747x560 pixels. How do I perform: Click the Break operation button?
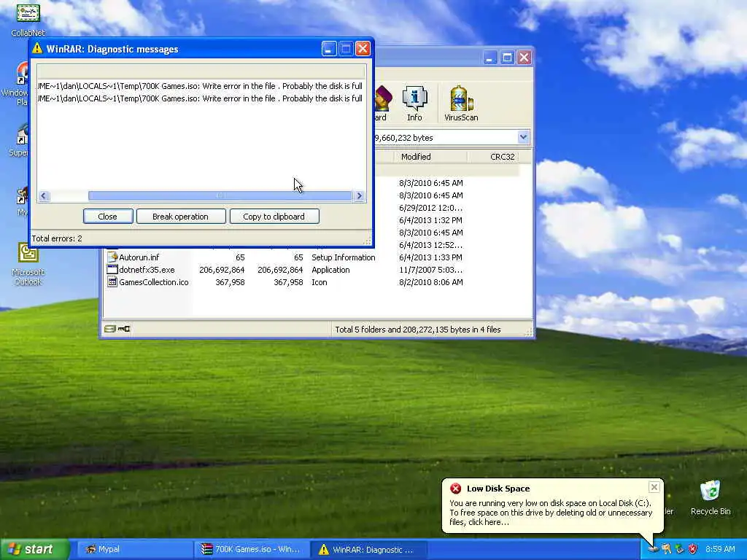(x=181, y=216)
